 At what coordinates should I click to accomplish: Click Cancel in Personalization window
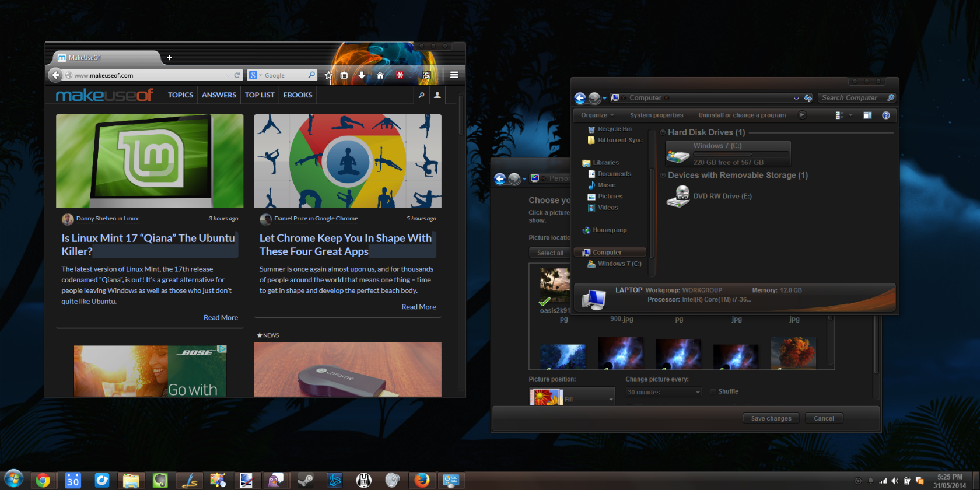(x=824, y=418)
